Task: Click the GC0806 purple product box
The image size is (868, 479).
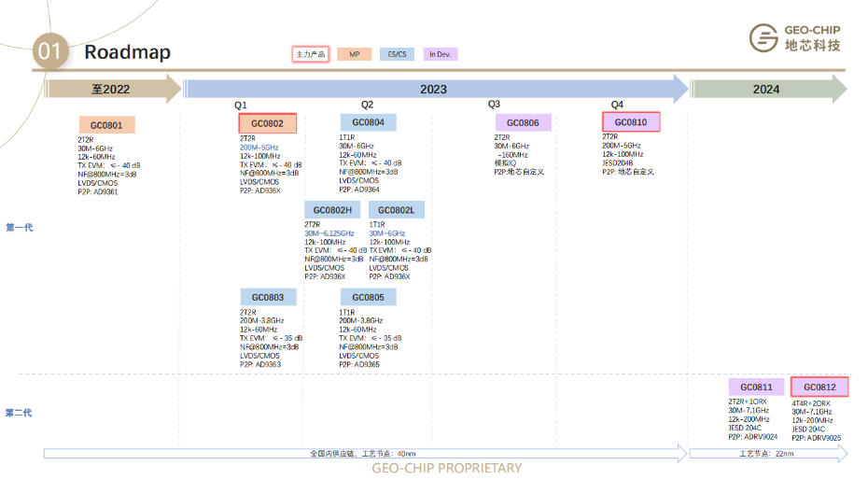Action: pyautogui.click(x=523, y=123)
